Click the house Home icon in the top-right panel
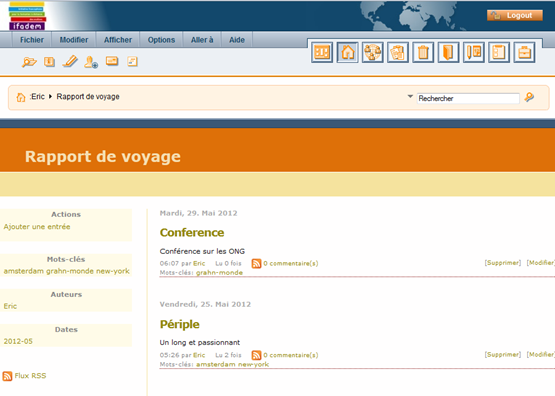Screen dimensions: 555x396 (x=347, y=52)
